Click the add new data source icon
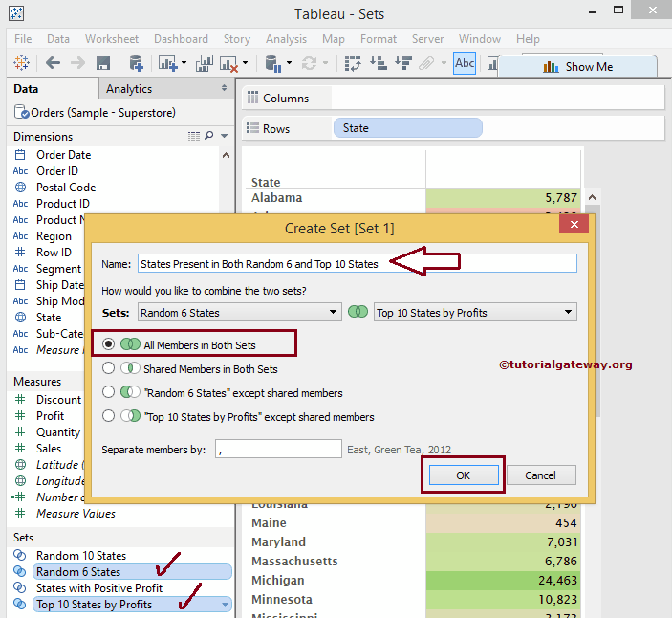Image resolution: width=672 pixels, height=618 pixels. pyautogui.click(x=136, y=63)
